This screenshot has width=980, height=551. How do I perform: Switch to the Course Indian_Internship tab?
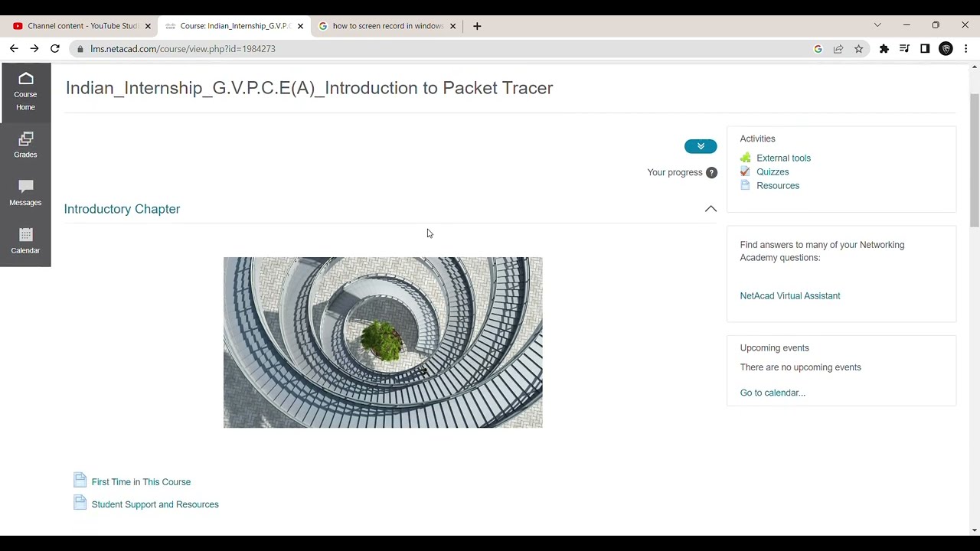[x=234, y=26]
